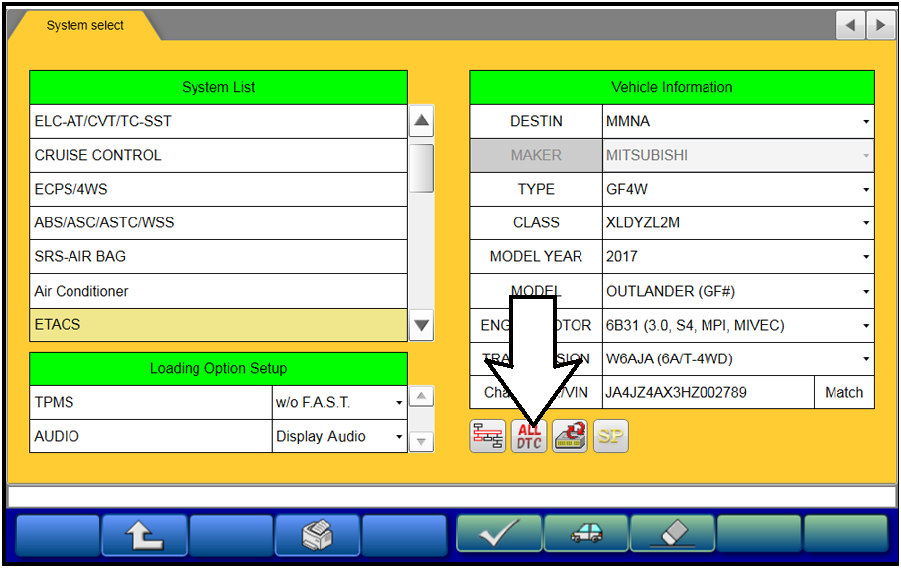Click the ECU reprogramming icon next to ALL DTC
The image size is (901, 569).
(570, 436)
